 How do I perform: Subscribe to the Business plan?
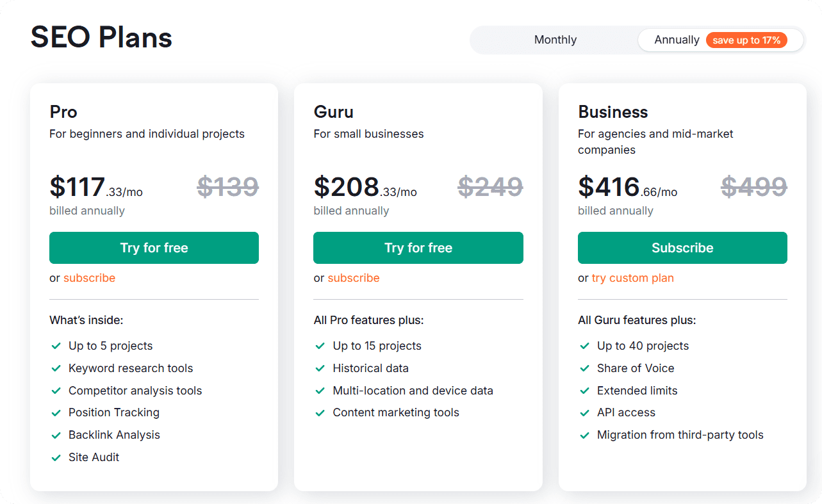click(682, 248)
